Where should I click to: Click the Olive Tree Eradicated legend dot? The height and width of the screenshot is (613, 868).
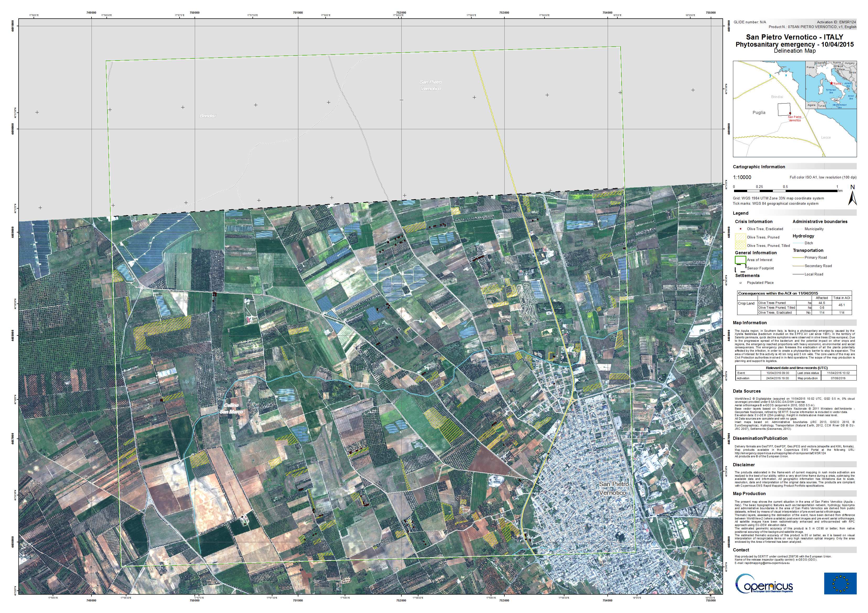[x=740, y=229]
